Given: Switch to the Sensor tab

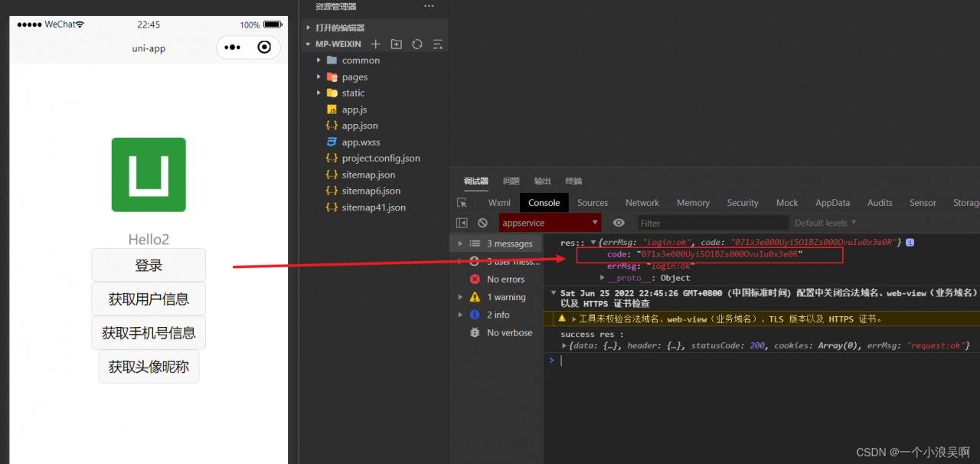Looking at the screenshot, I should tap(923, 203).
